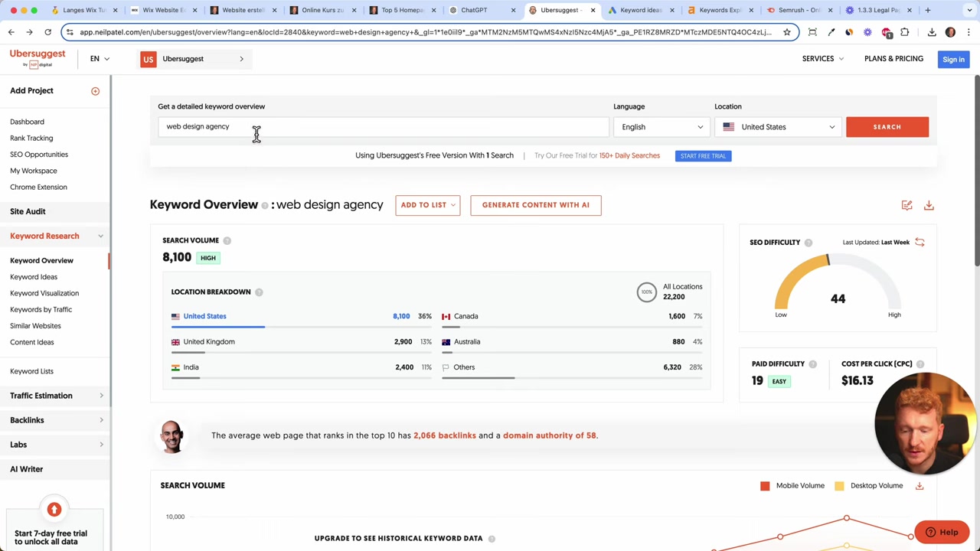
Task: Open Rank Tracking in sidebar
Action: coord(31,139)
